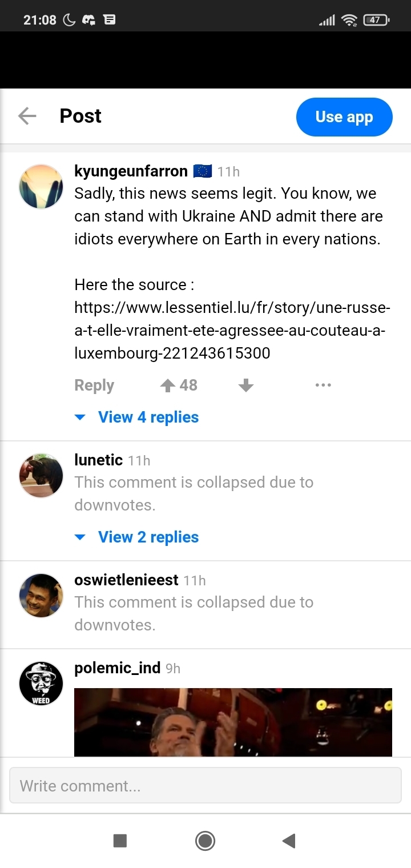Screen dimensions: 411x868
Task: Open oswietlenieest's profile avatar
Action: click(x=41, y=596)
